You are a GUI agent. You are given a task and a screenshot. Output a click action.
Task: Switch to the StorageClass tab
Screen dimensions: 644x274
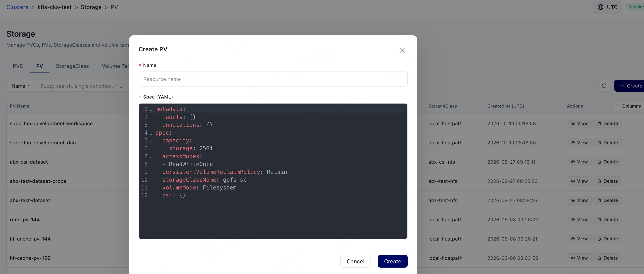(72, 66)
